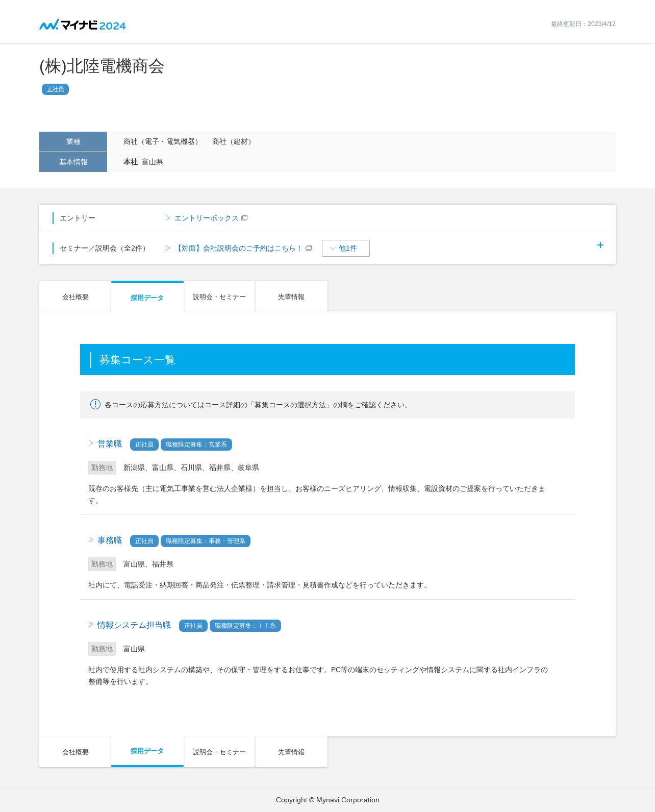The image size is (655, 812).
Task: Switch to the bottom 会社概要 tab
Action: click(x=75, y=752)
